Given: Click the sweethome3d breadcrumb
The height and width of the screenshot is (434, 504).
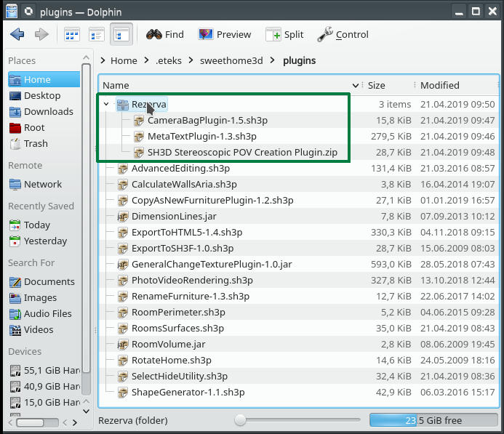Looking at the screenshot, I should [x=231, y=61].
